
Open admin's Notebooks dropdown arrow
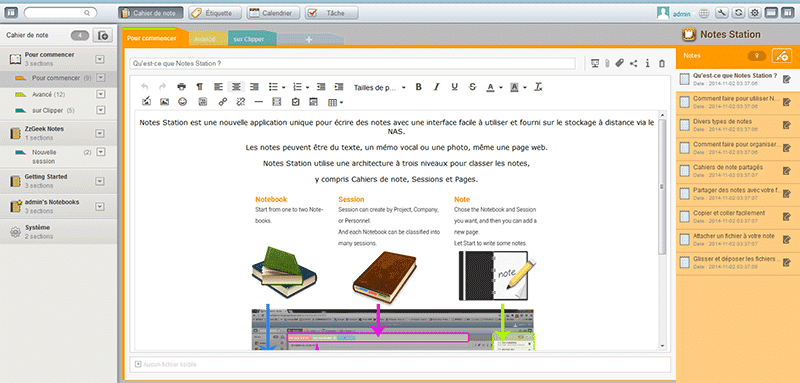click(100, 207)
